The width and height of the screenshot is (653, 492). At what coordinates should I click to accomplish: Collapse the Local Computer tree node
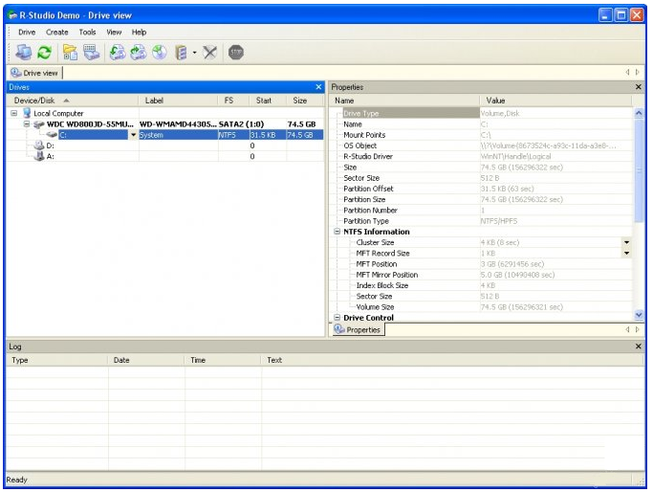coord(14,113)
